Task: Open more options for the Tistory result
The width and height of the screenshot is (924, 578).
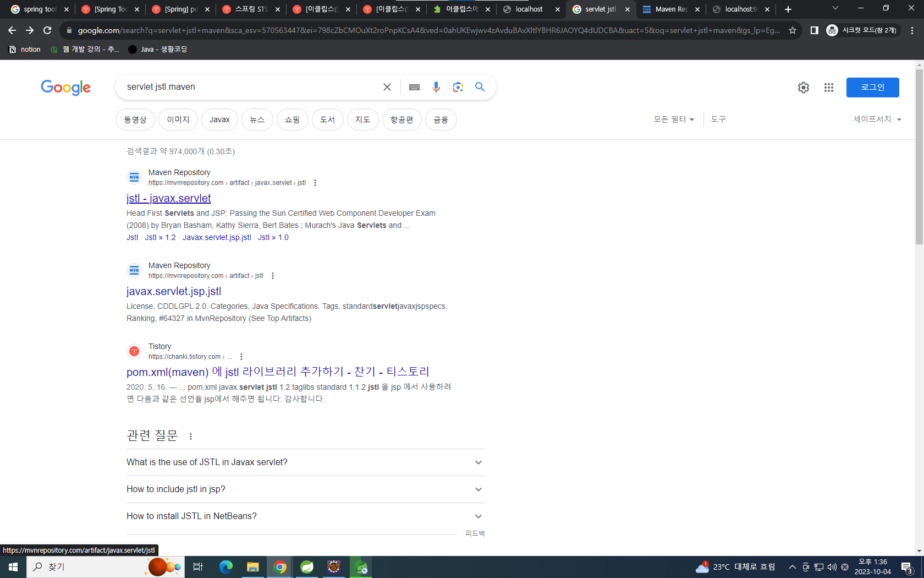Action: click(241, 357)
